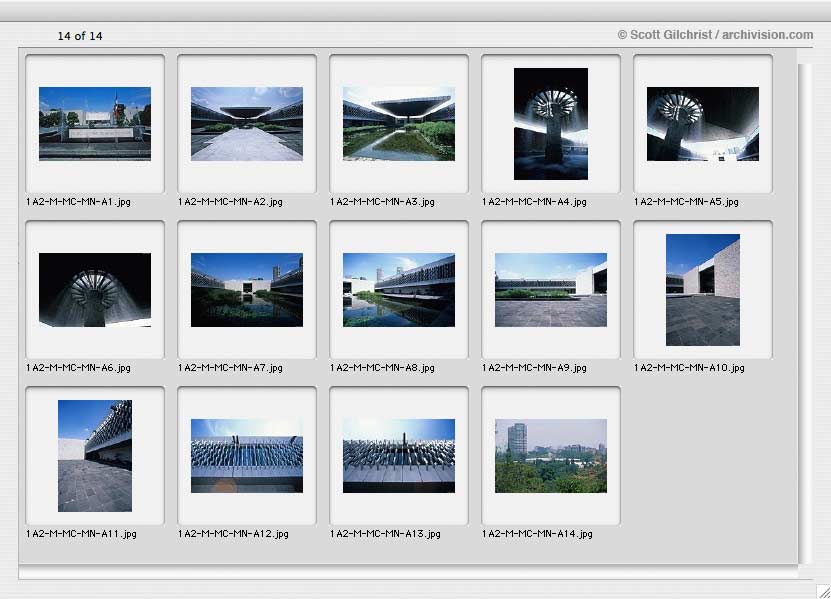Click filename label 1A2-M-MC-MN-A9.jpg
The image size is (831, 599).
coord(534,368)
